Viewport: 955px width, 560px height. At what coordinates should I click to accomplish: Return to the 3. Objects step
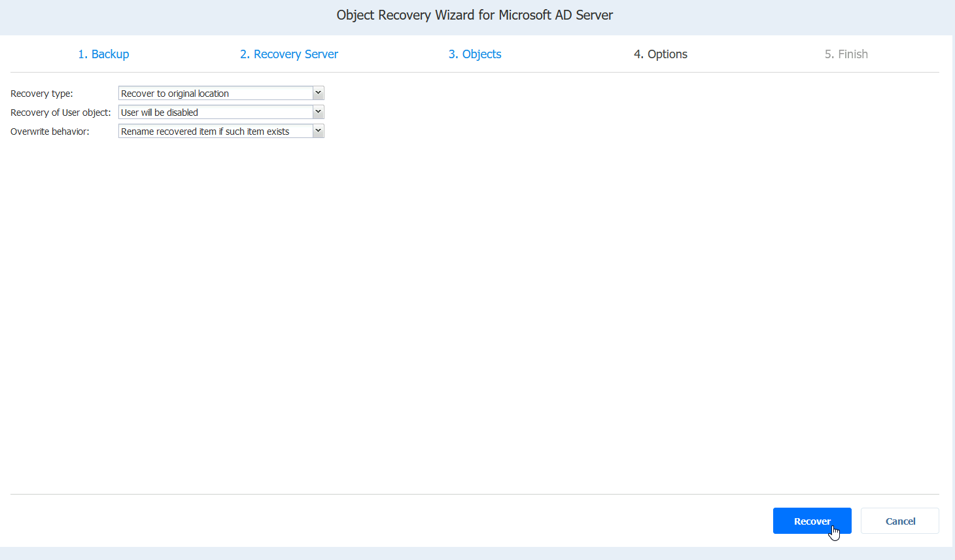click(x=475, y=54)
